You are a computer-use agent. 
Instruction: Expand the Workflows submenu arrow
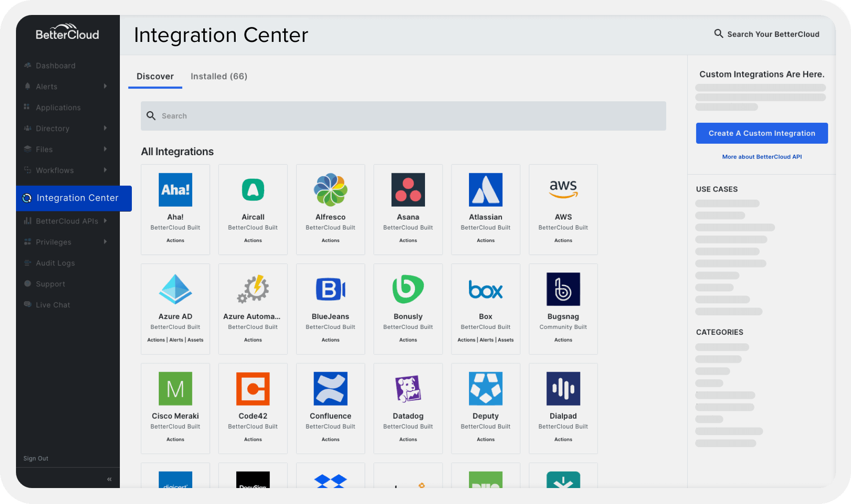pos(105,170)
